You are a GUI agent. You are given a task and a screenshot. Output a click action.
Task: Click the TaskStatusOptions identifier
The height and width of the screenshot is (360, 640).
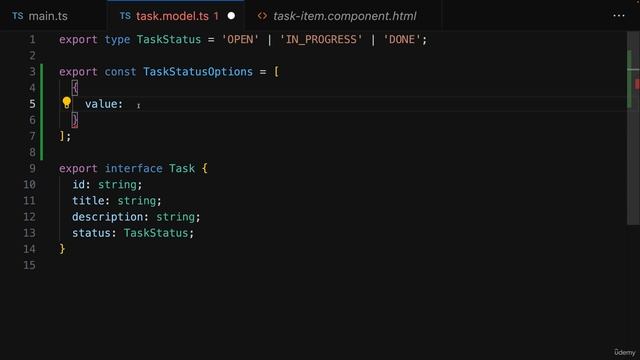(x=198, y=72)
